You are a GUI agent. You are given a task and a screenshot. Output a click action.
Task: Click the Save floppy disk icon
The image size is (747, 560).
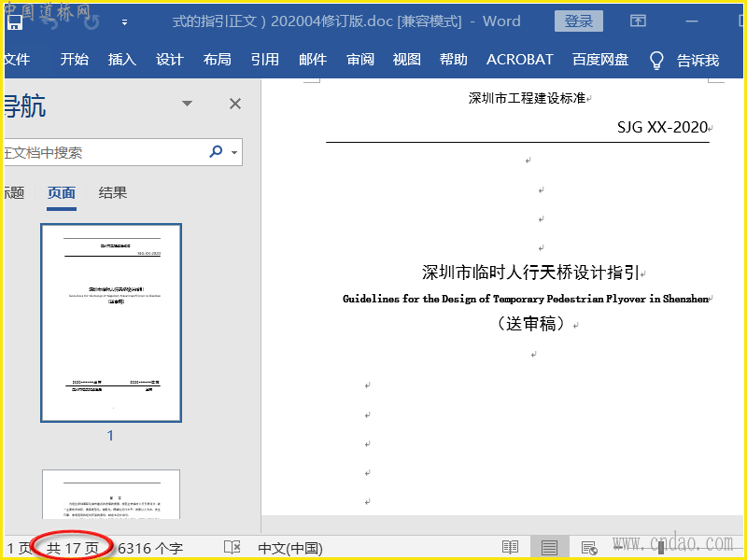click(x=14, y=21)
